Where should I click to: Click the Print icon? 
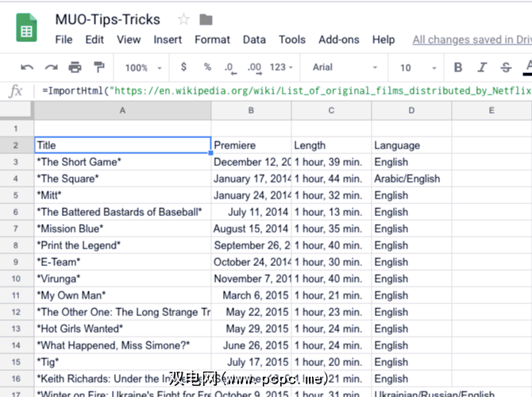click(75, 67)
